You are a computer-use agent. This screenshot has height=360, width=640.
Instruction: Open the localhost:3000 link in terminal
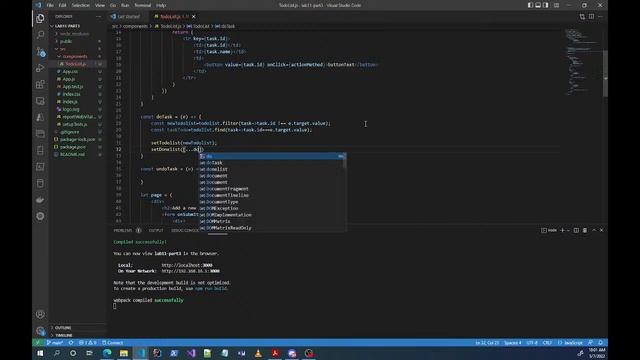point(187,265)
